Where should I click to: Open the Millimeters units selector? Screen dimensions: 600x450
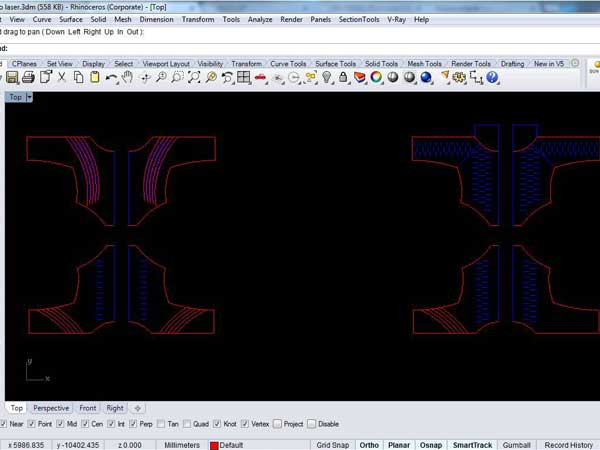pyautogui.click(x=182, y=445)
